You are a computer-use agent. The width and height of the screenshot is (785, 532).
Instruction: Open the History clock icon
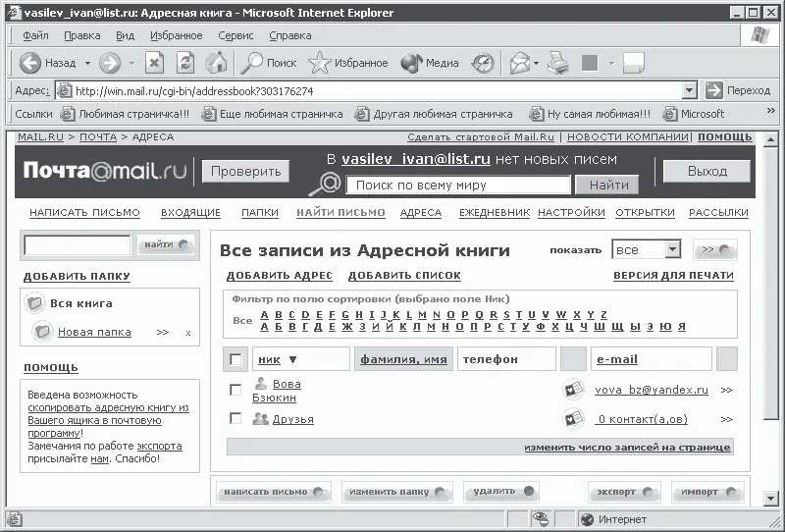point(483,63)
